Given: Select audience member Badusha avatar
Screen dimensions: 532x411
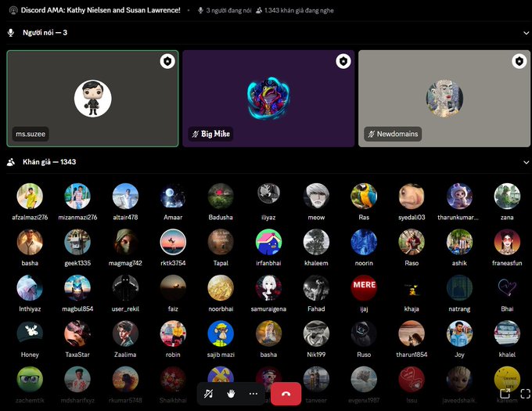Looking at the screenshot, I should point(221,196).
